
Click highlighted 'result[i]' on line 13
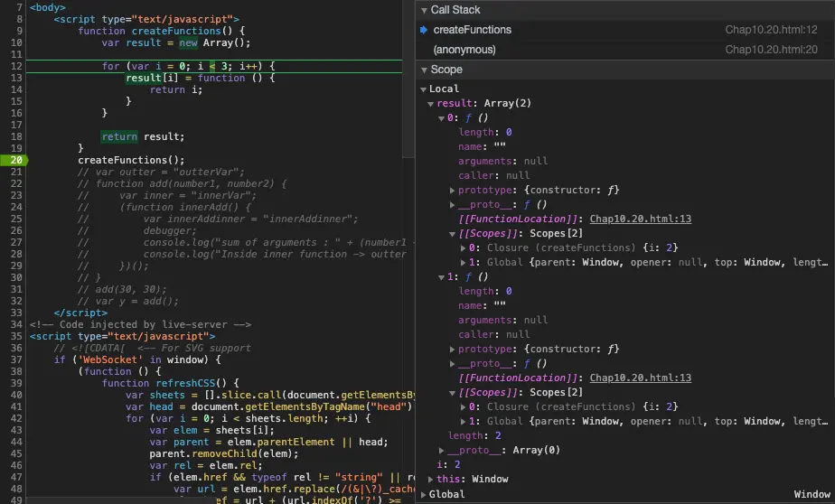click(151, 78)
